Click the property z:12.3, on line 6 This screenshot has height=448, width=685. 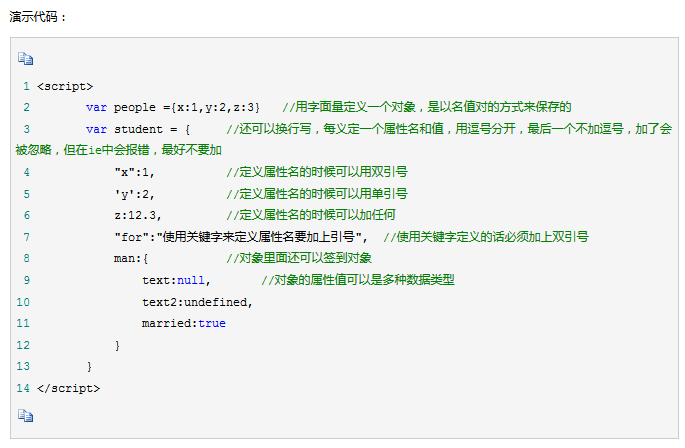pos(138,215)
